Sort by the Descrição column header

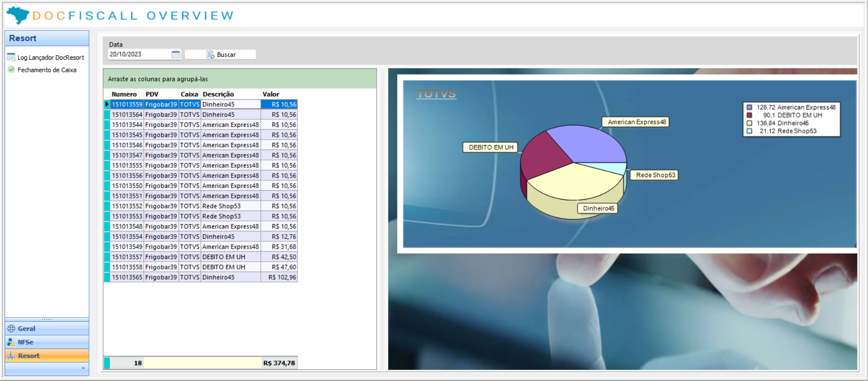[x=231, y=94]
